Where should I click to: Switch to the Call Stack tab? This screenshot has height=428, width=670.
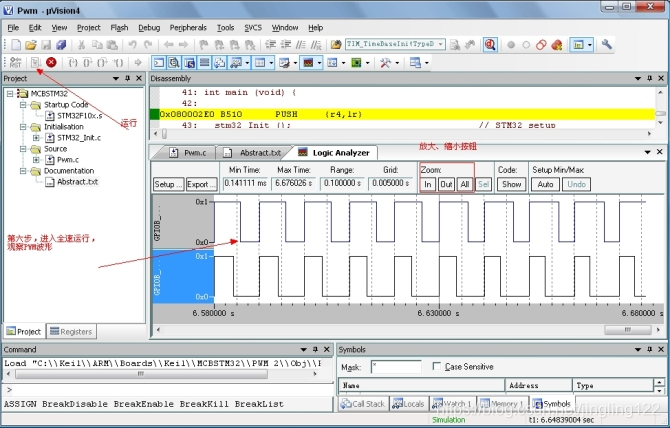[x=363, y=404]
